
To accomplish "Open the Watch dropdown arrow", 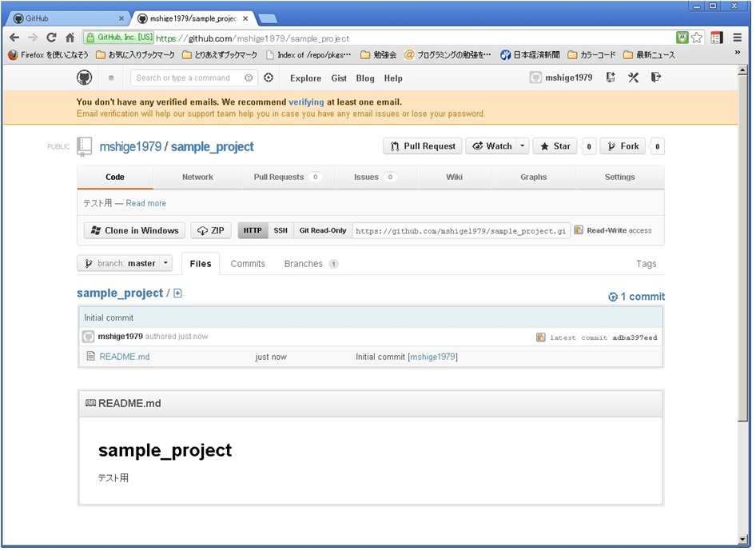I will click(x=523, y=146).
